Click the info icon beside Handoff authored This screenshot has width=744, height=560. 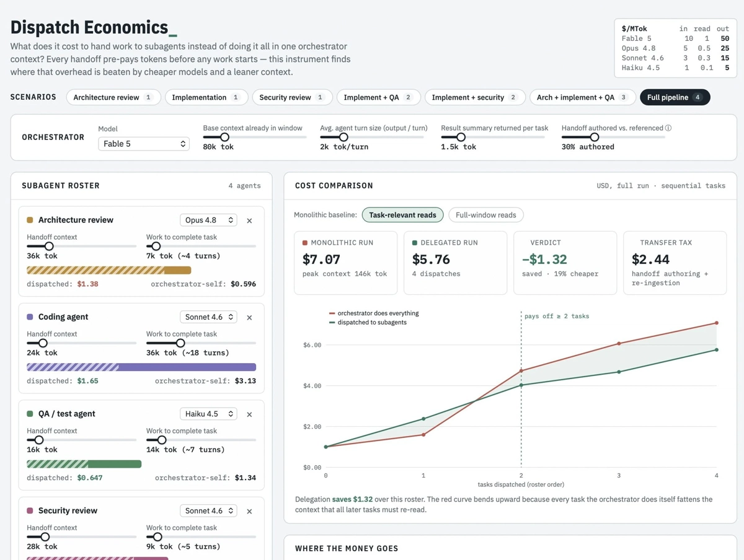pyautogui.click(x=668, y=128)
